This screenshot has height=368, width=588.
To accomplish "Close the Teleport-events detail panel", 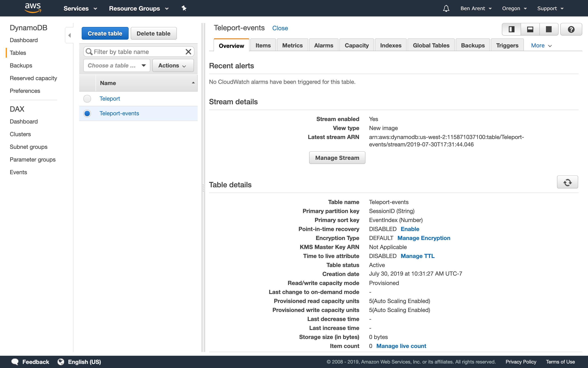I will tap(280, 28).
